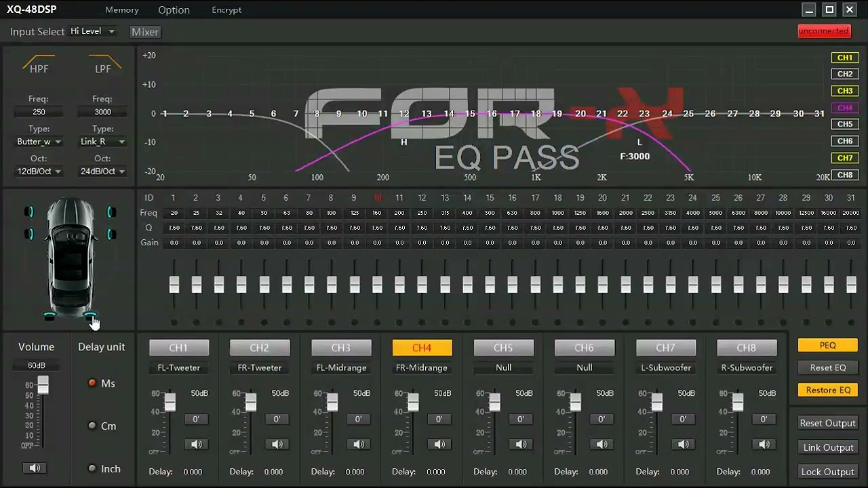Set delay unit to Ms
The image size is (868, 488).
(92, 383)
